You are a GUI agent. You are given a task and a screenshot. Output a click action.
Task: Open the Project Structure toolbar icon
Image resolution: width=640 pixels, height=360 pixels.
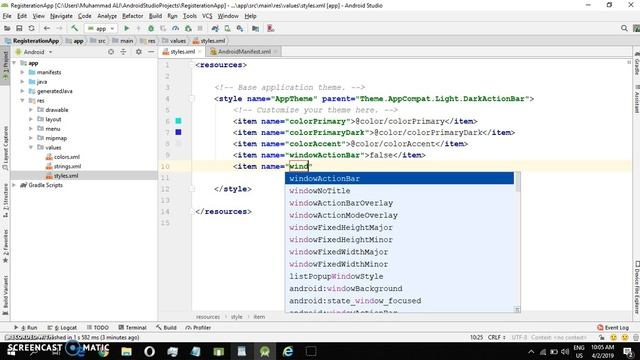[x=256, y=29]
